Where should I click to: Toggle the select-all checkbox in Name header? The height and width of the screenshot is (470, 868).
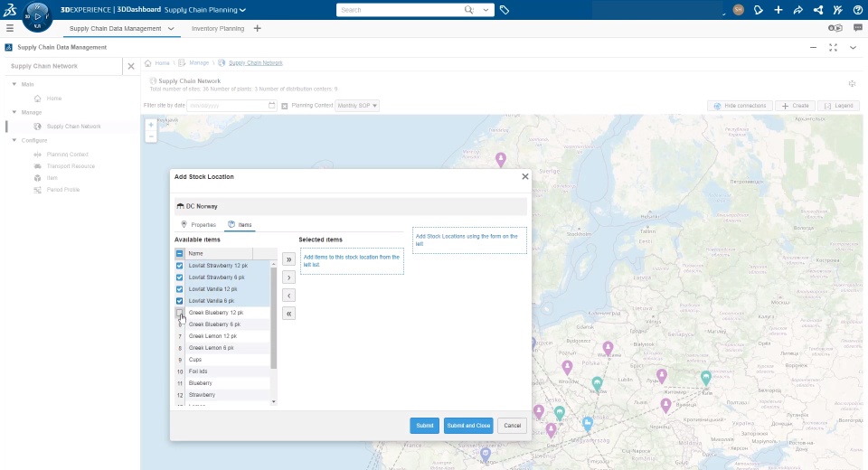(179, 254)
